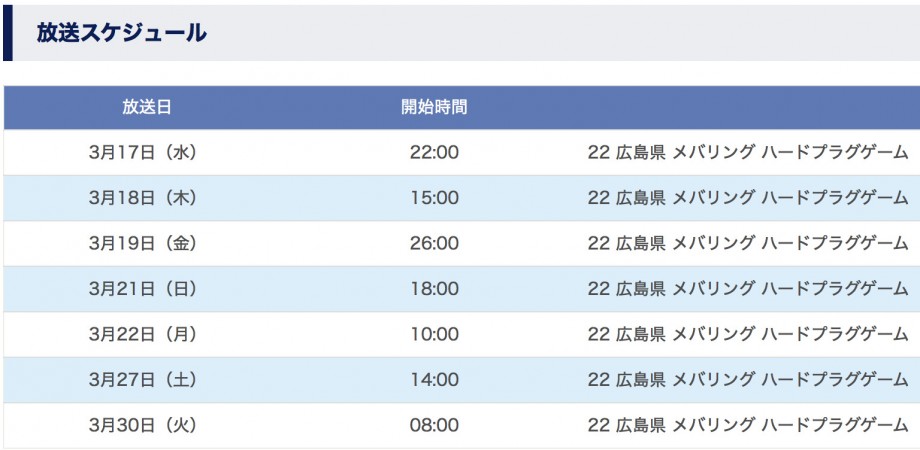Select the 08:00 start time
The width and height of the screenshot is (920, 450).
pyautogui.click(x=434, y=425)
